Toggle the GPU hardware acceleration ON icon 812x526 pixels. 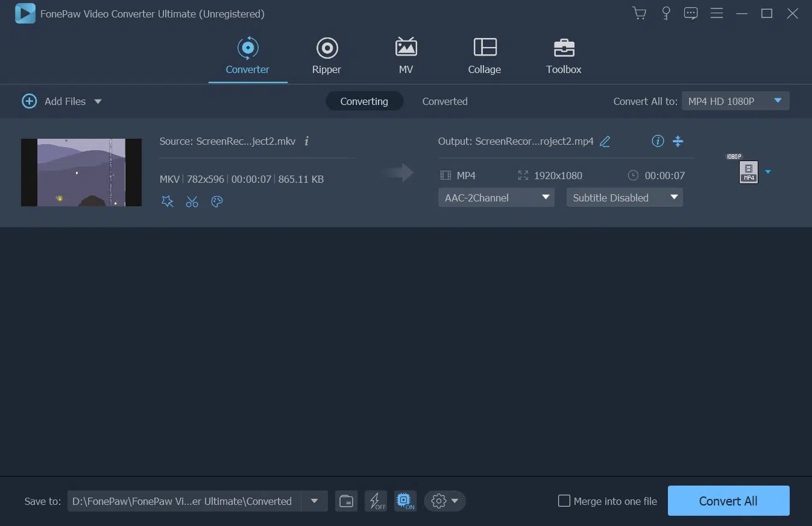click(405, 501)
